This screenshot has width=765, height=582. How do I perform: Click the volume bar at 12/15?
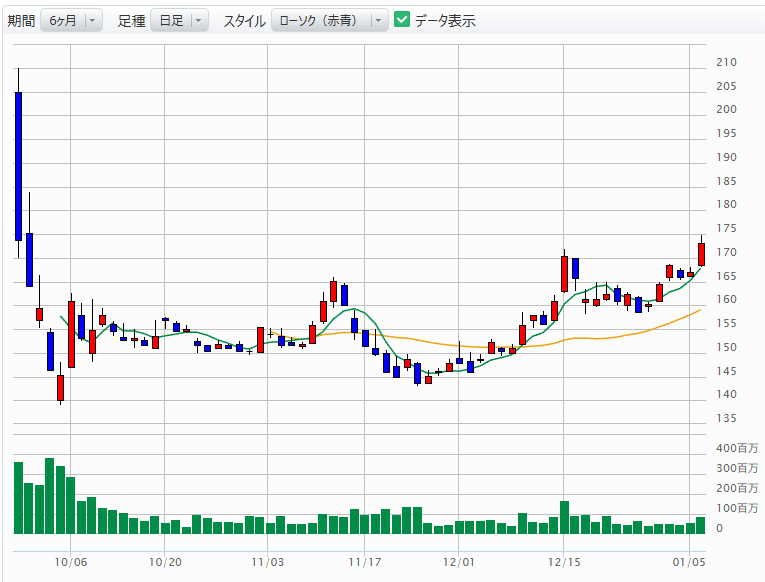coord(564,517)
